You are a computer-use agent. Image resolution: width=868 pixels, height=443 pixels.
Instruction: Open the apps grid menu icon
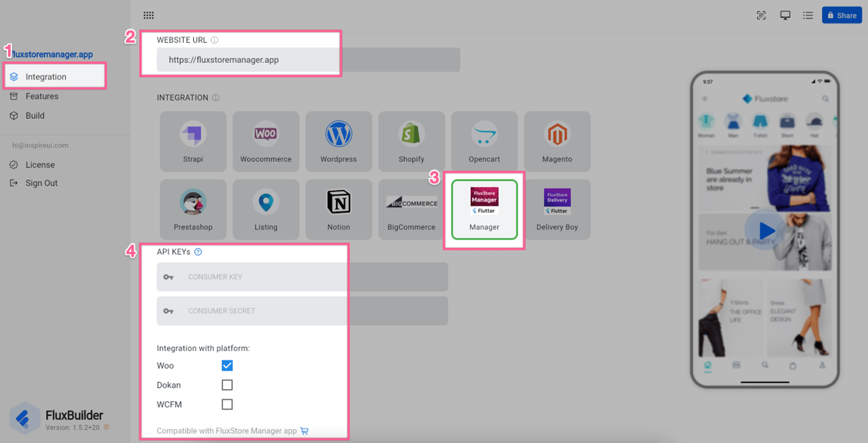[x=149, y=15]
